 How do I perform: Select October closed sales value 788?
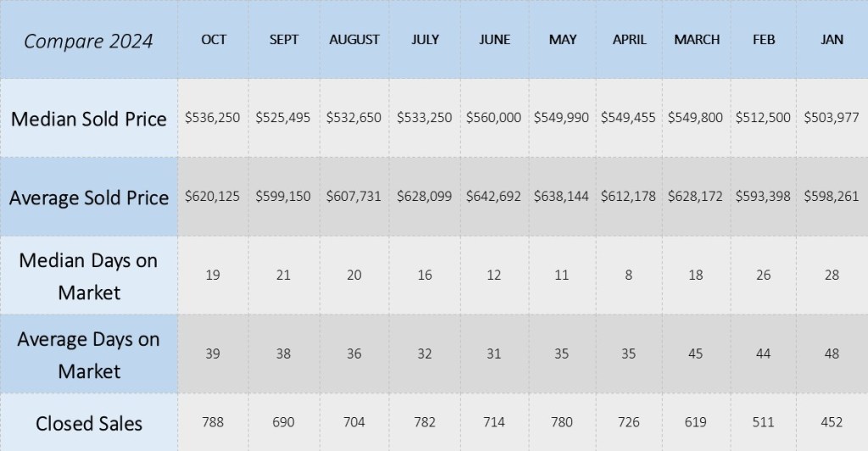[x=213, y=422]
